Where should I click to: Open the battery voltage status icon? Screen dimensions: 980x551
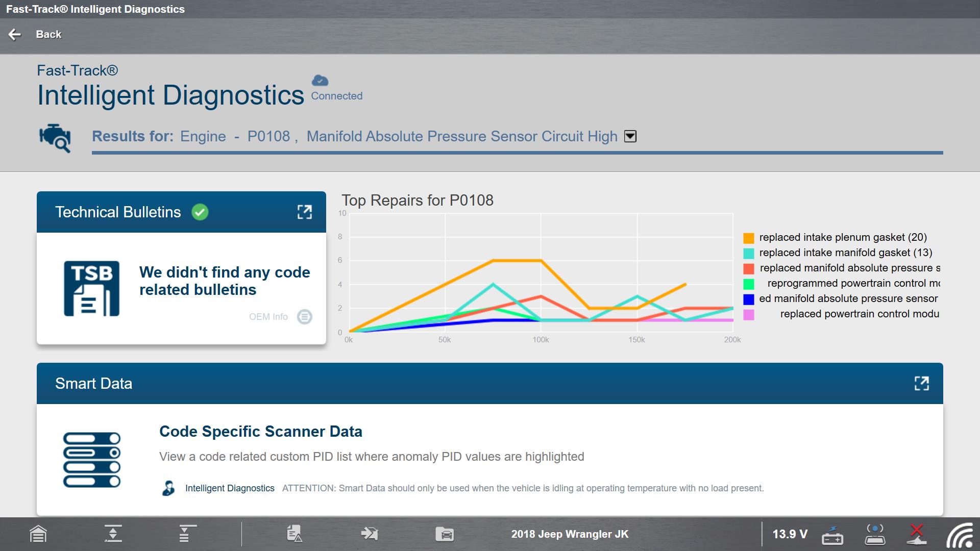pos(832,535)
